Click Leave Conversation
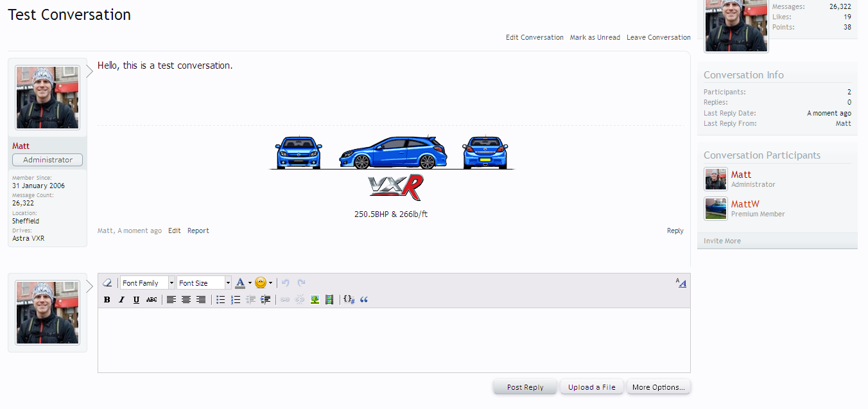 coord(659,37)
